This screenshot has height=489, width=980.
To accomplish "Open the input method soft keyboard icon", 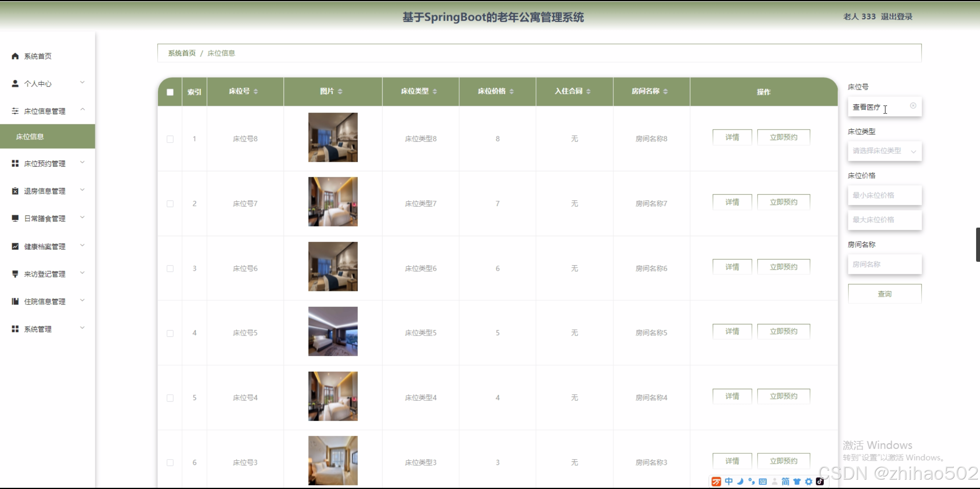I will 762,482.
